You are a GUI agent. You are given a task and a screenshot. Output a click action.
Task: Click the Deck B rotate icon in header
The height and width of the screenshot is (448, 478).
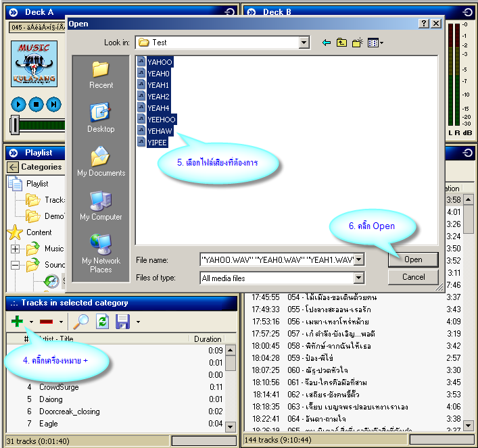click(x=467, y=12)
